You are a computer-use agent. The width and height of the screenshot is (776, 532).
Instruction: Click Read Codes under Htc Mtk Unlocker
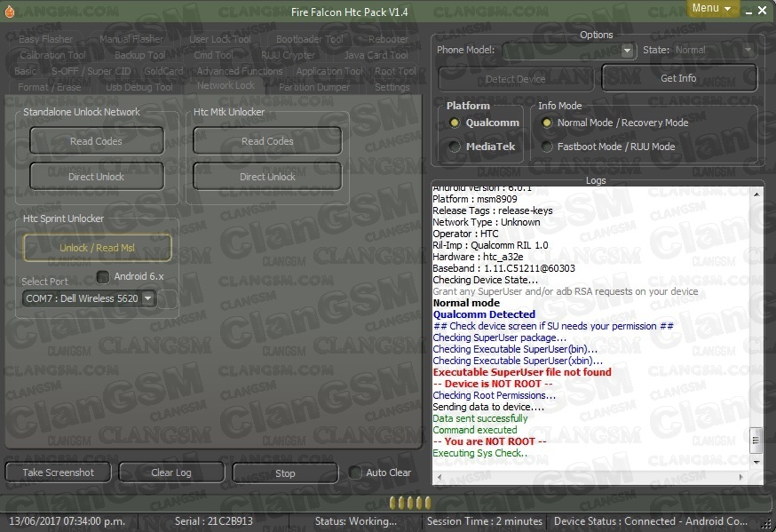[267, 141]
